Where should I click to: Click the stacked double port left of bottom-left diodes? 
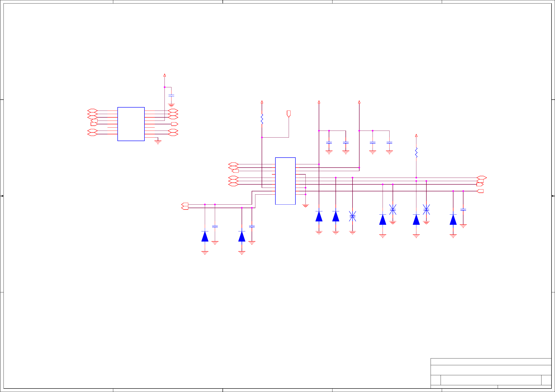click(x=185, y=206)
